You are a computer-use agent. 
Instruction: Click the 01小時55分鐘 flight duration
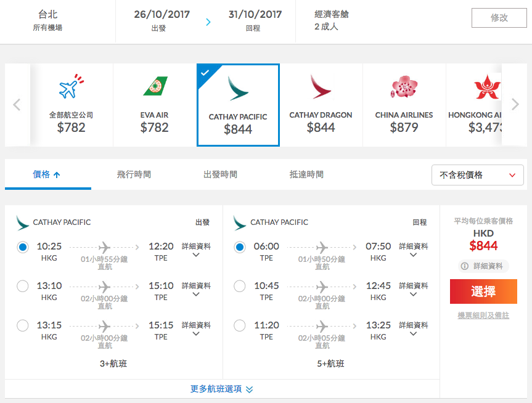tap(104, 259)
